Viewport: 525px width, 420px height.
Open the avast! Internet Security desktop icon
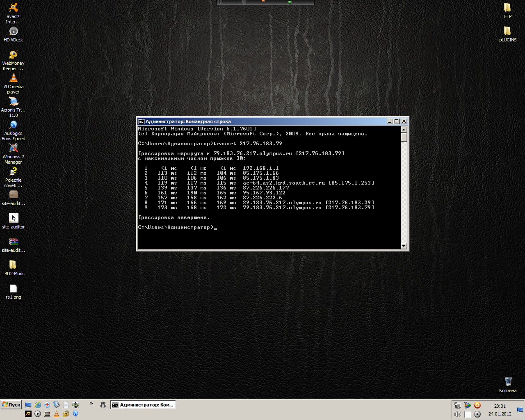[x=13, y=8]
